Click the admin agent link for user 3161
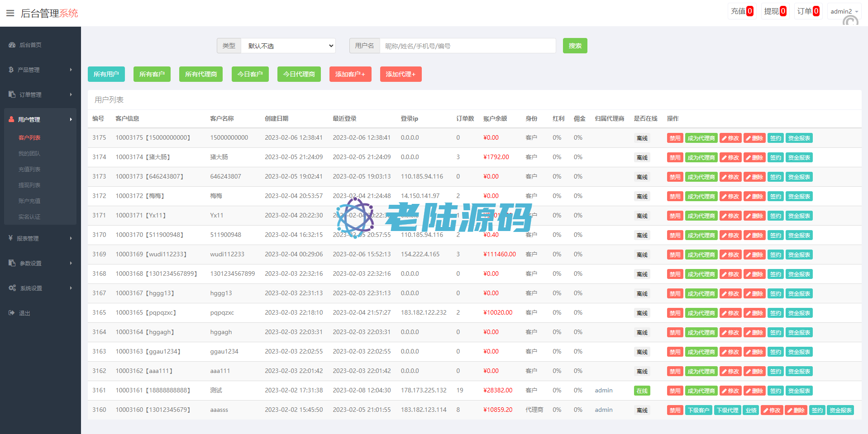The width and height of the screenshot is (868, 434). (x=603, y=390)
